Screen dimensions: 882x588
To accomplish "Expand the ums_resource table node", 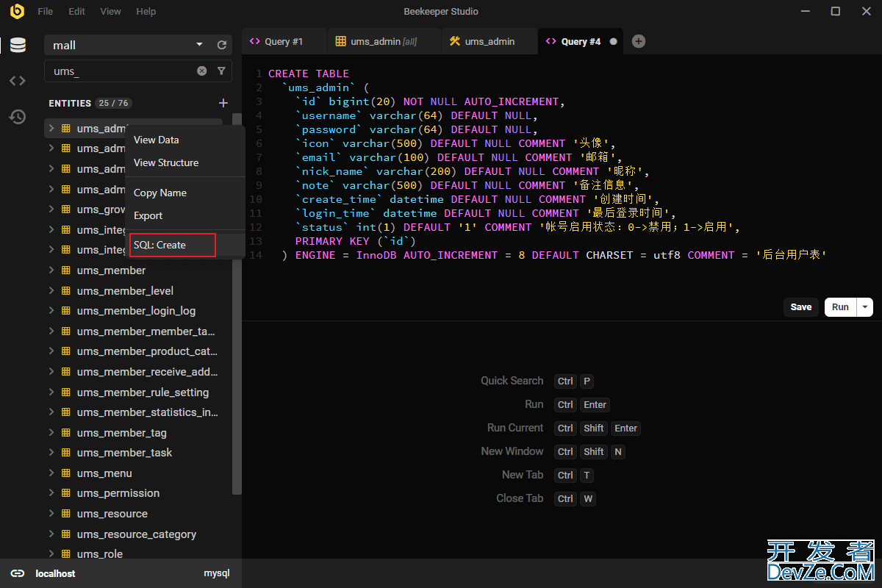I will [x=51, y=514].
